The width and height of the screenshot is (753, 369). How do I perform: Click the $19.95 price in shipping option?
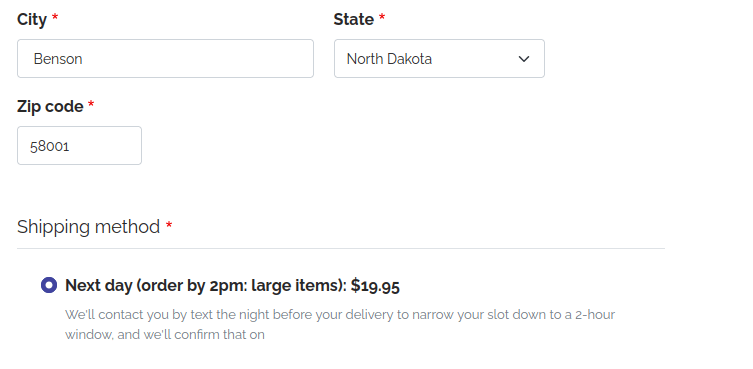[375, 285]
